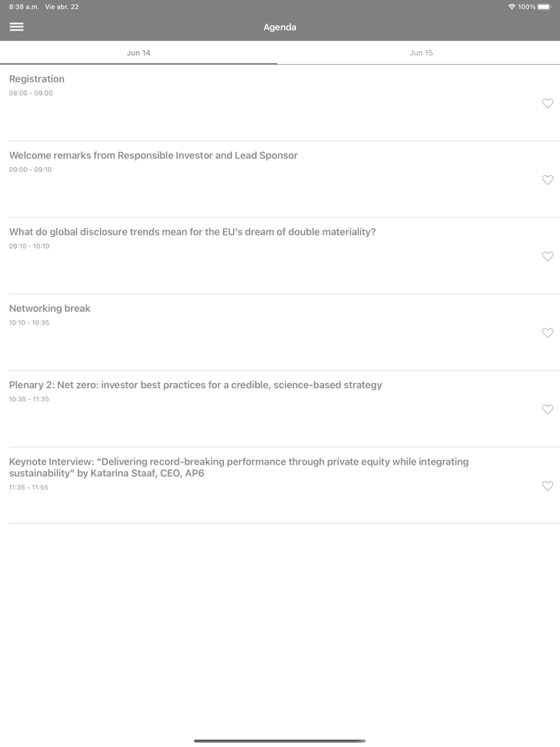560x747 pixels.
Task: Open the hamburger menu
Action: pyautogui.click(x=16, y=26)
